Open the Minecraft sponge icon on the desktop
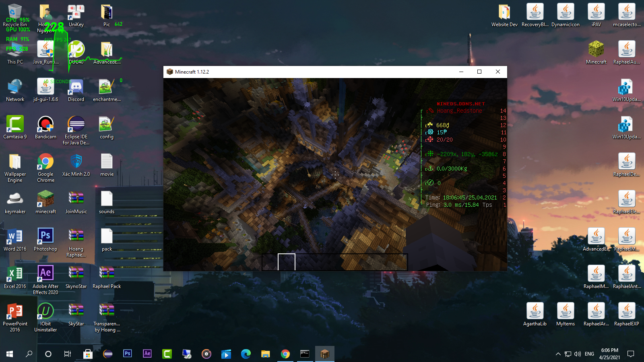 click(596, 53)
